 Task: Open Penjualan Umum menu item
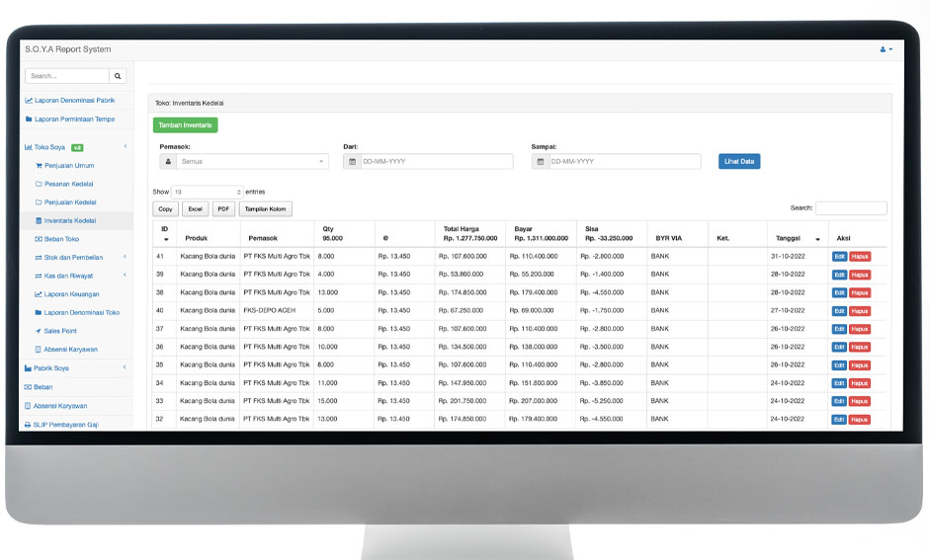click(69, 166)
